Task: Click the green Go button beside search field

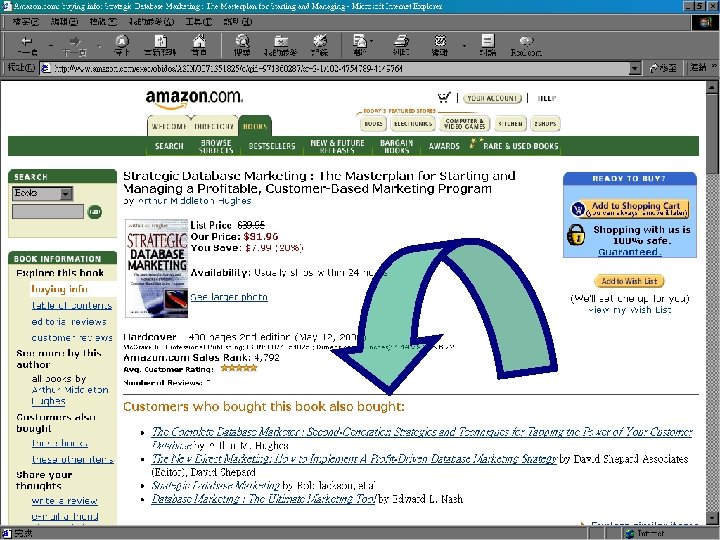Action: point(95,212)
